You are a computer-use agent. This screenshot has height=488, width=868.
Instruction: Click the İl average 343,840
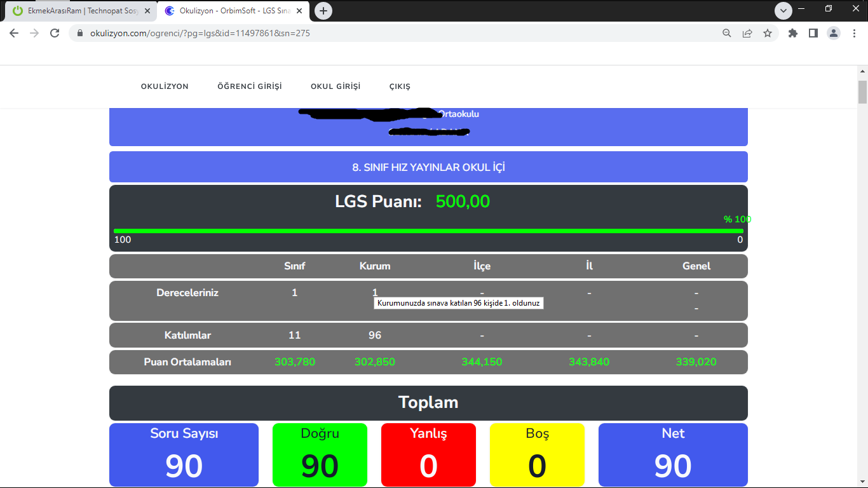coord(589,362)
